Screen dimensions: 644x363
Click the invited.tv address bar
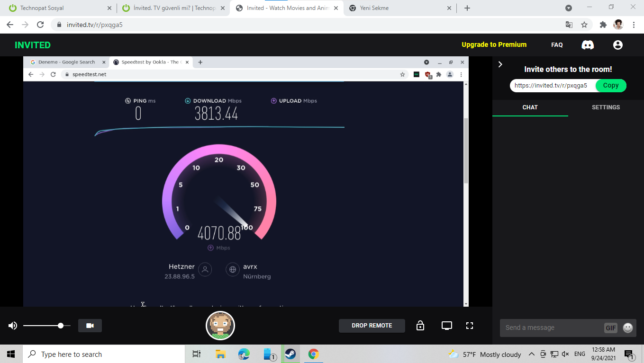(308, 25)
